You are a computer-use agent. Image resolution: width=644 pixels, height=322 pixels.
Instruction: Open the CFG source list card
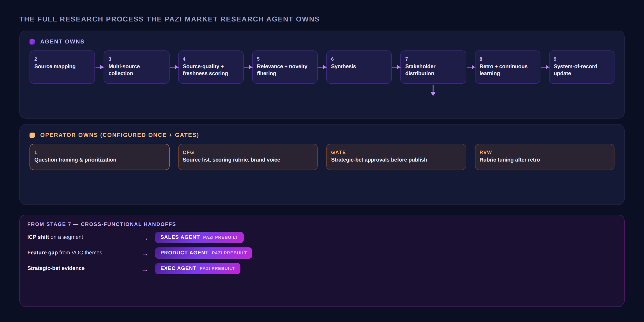click(248, 157)
